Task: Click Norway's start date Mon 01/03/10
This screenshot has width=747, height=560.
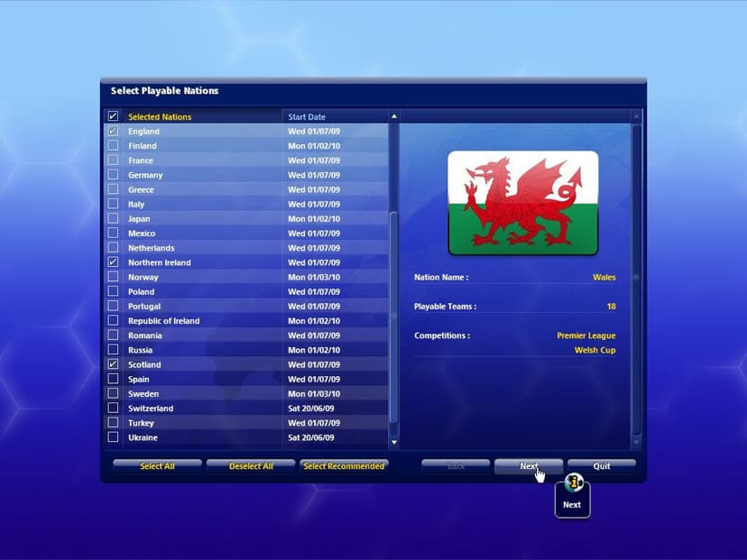Action: click(x=314, y=277)
